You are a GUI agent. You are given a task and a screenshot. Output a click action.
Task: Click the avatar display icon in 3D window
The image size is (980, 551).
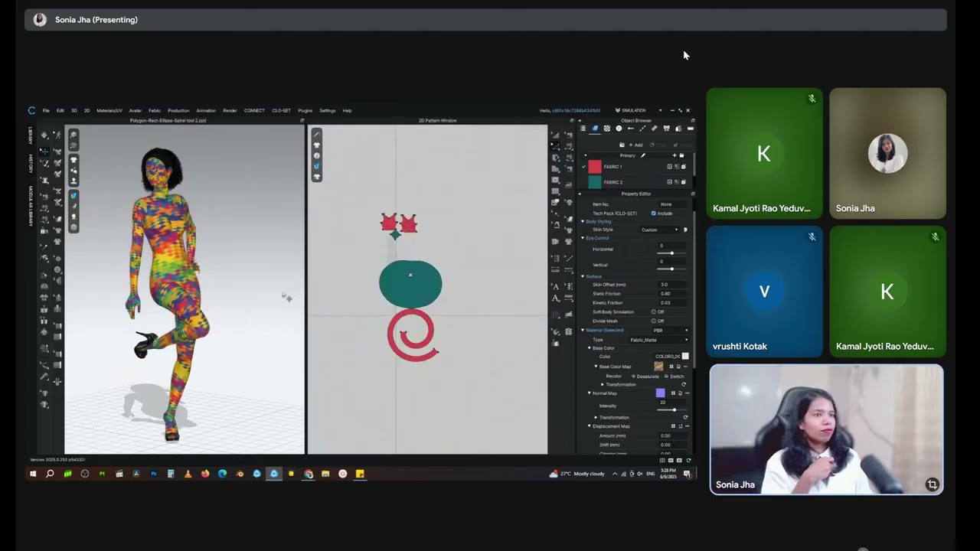coord(73,181)
